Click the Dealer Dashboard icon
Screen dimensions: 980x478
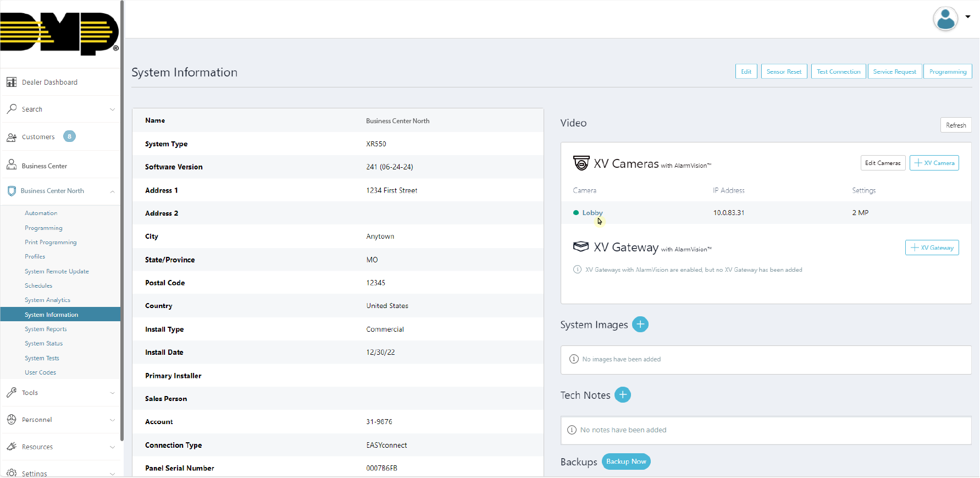click(12, 82)
